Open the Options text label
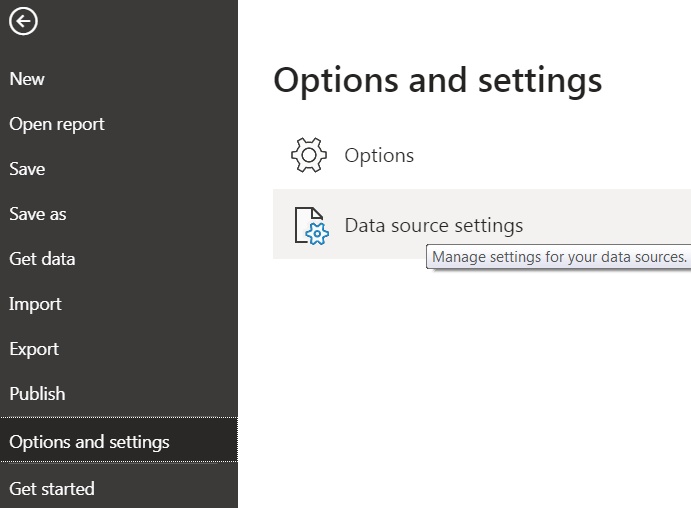Viewport: 691px width, 508px height. click(379, 155)
